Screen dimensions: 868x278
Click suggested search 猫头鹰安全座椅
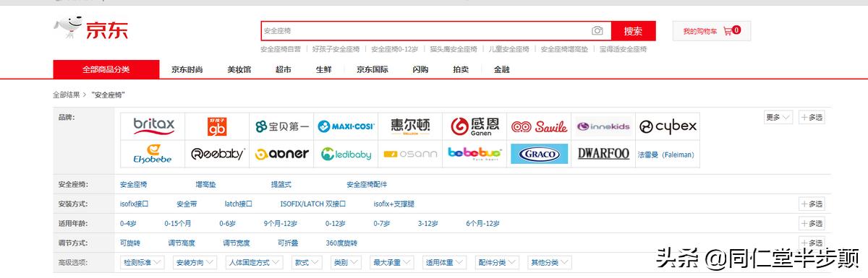point(454,49)
